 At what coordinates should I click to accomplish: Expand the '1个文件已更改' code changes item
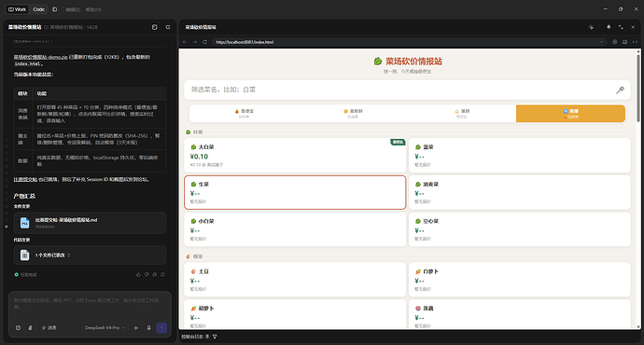(x=90, y=255)
